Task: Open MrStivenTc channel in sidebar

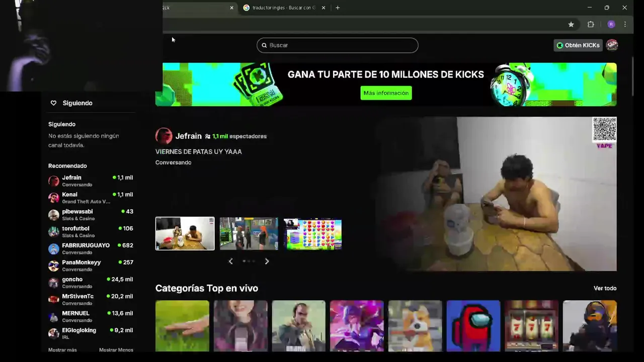Action: click(x=91, y=300)
